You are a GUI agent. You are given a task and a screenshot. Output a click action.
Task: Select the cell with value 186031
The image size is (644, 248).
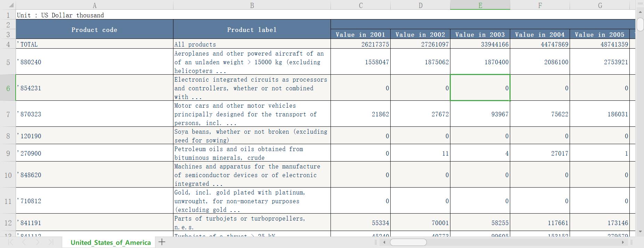600,114
